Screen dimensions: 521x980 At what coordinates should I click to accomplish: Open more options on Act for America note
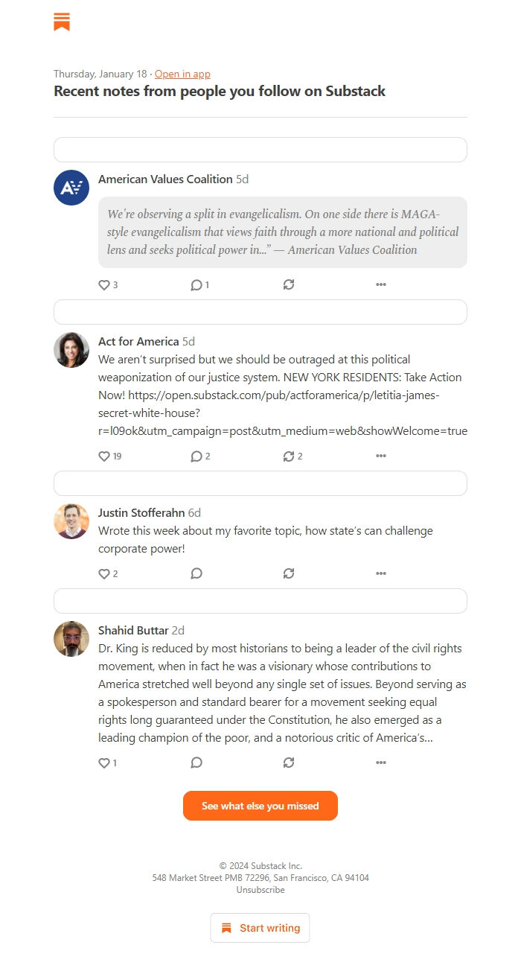381,456
